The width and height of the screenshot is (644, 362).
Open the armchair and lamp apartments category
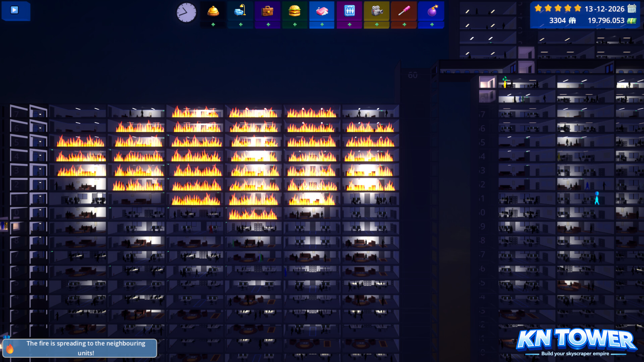point(240,11)
